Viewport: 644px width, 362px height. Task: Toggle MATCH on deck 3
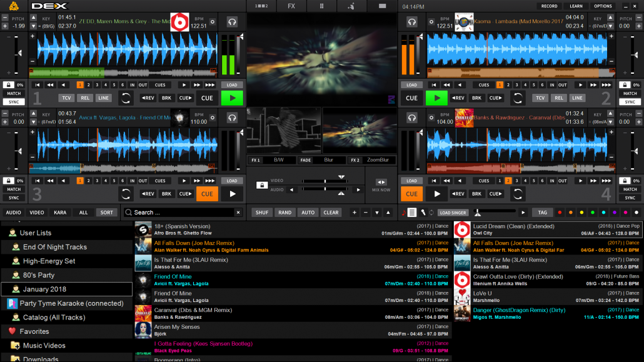click(14, 189)
